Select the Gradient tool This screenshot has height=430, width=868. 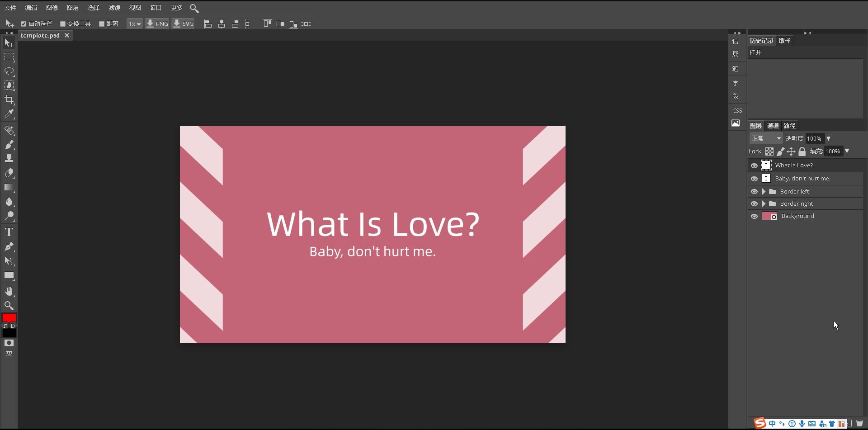[9, 187]
